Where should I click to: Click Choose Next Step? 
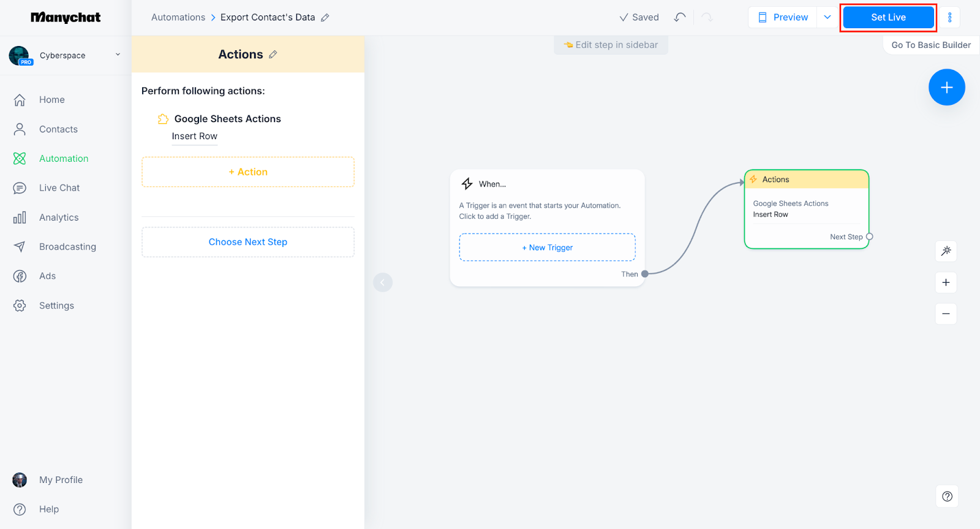[248, 242]
